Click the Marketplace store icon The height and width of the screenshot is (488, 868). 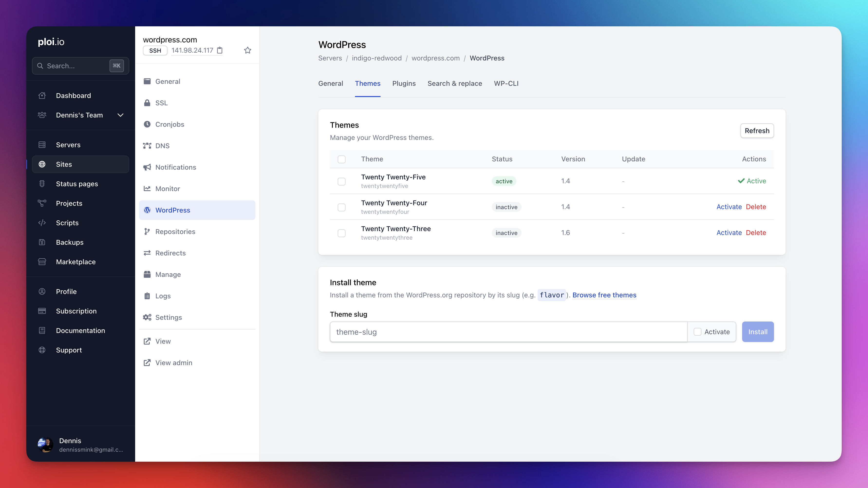42,262
